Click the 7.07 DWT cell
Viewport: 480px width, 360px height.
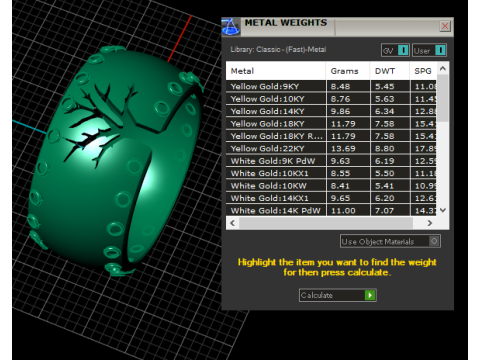click(390, 210)
